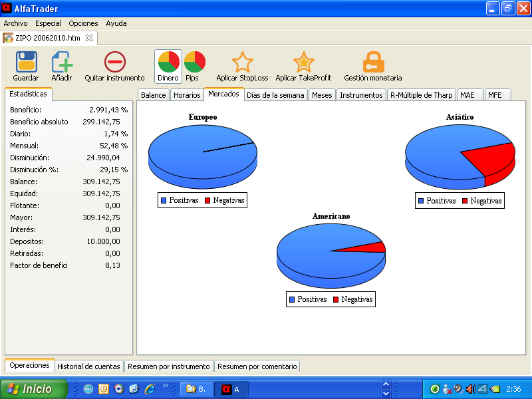Click the Diario value 1,74 %
Screen dimensions: 532x399
pyautogui.click(x=116, y=134)
